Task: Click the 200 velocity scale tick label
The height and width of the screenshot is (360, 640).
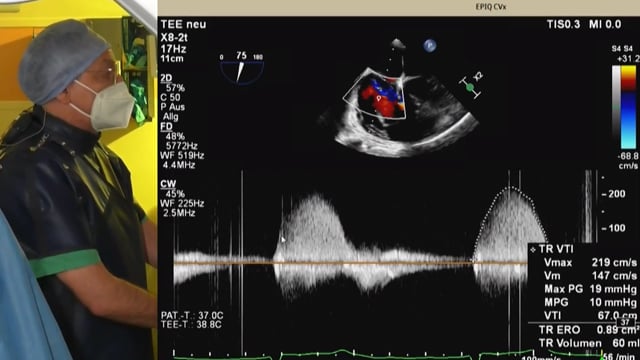Action: tap(616, 194)
